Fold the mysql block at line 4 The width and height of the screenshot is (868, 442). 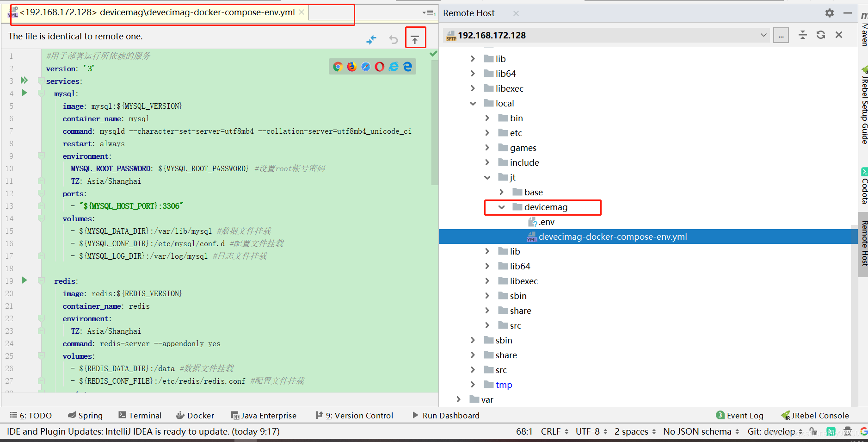[x=41, y=93]
